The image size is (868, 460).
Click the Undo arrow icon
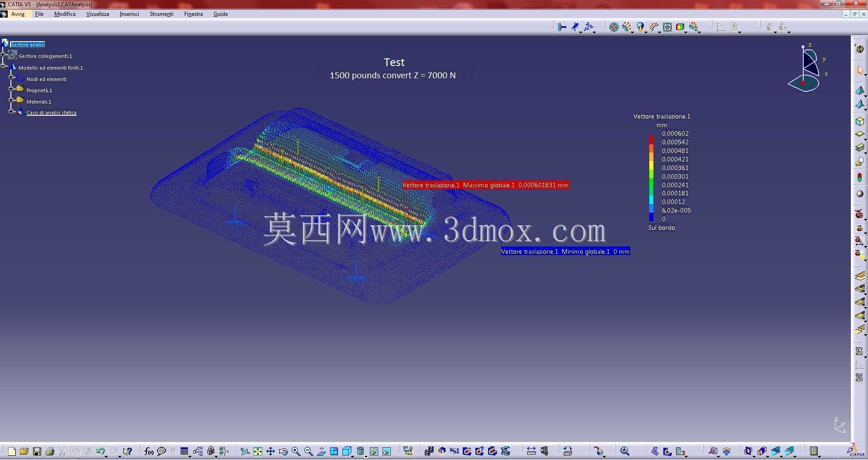(100, 451)
